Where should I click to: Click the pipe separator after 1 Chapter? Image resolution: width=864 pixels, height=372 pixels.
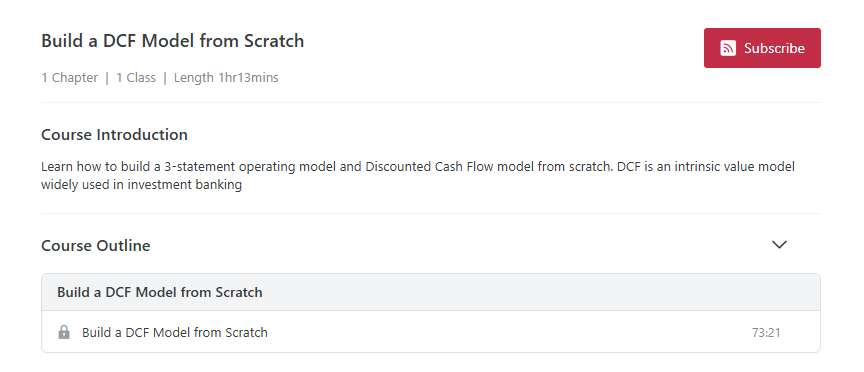[x=107, y=78]
